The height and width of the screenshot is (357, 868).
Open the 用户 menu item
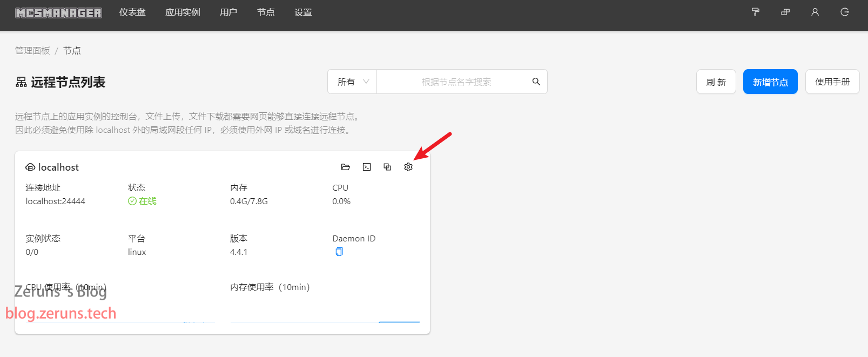coord(228,12)
